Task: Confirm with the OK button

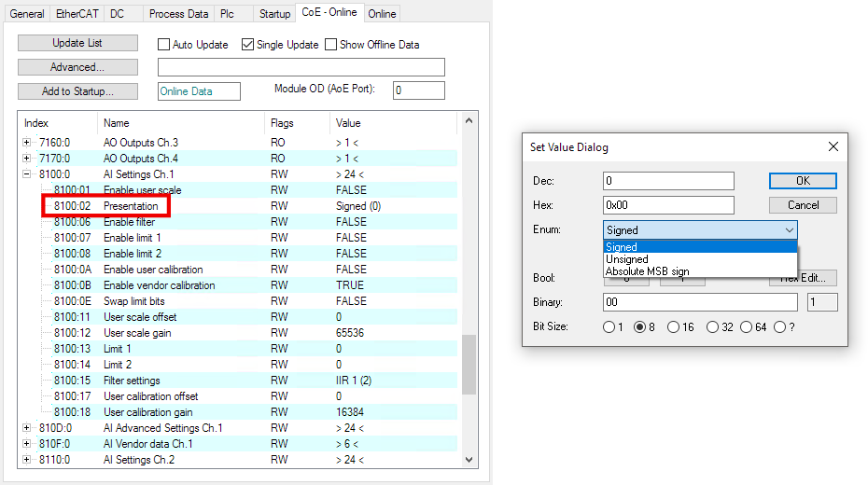Action: pyautogui.click(x=803, y=181)
